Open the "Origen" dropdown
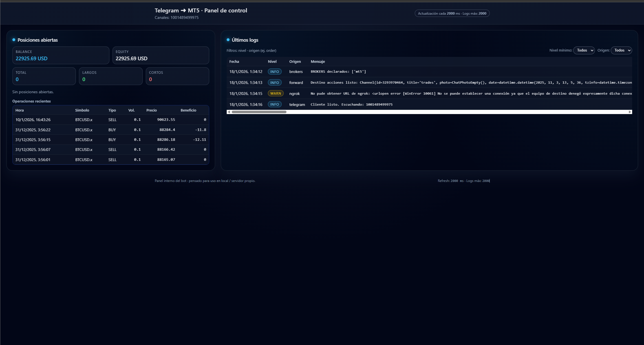The width and height of the screenshot is (644, 345). tap(621, 50)
